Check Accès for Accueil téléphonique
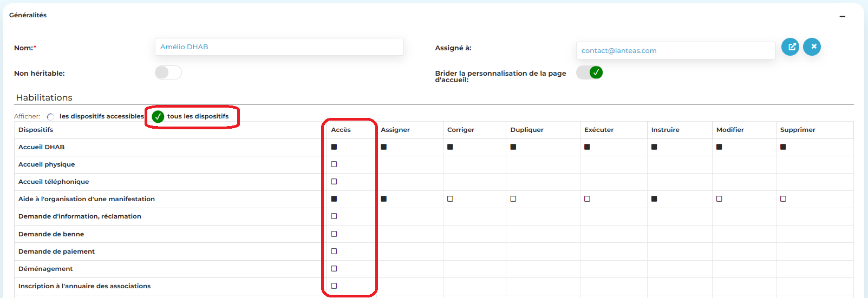 [334, 182]
